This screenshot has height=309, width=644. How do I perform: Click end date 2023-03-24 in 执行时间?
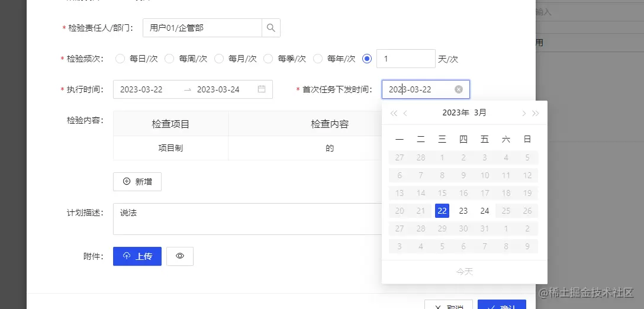point(218,89)
